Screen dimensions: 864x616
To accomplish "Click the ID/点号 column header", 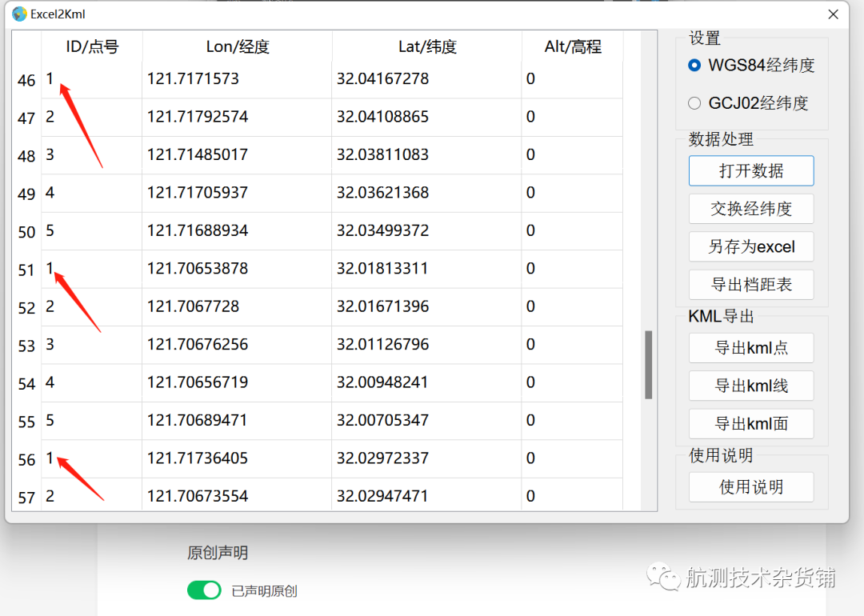I will pos(92,47).
